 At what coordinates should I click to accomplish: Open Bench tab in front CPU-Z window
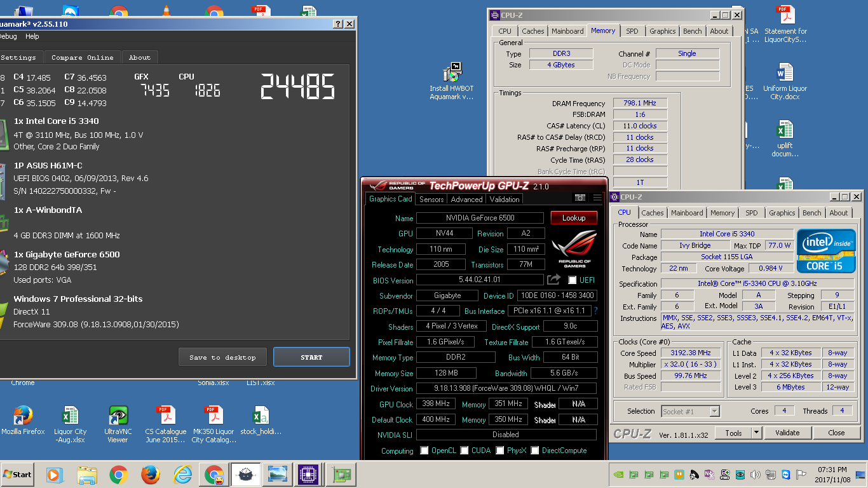(811, 213)
